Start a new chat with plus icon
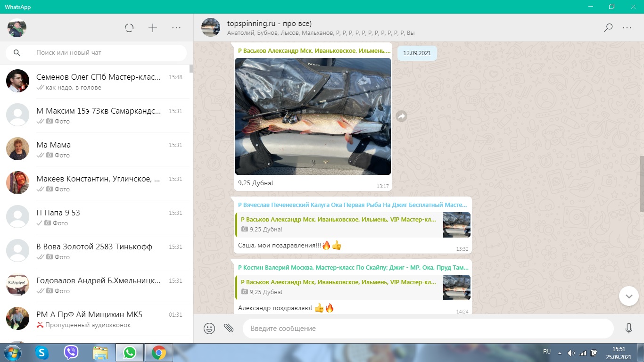Viewport: 644px width, 362px height. tap(153, 28)
